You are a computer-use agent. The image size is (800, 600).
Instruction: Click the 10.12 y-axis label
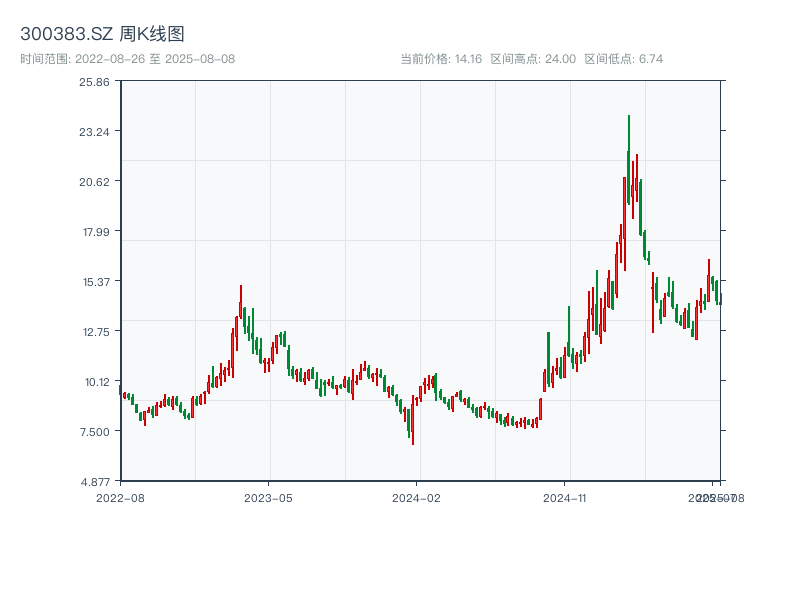click(x=97, y=382)
